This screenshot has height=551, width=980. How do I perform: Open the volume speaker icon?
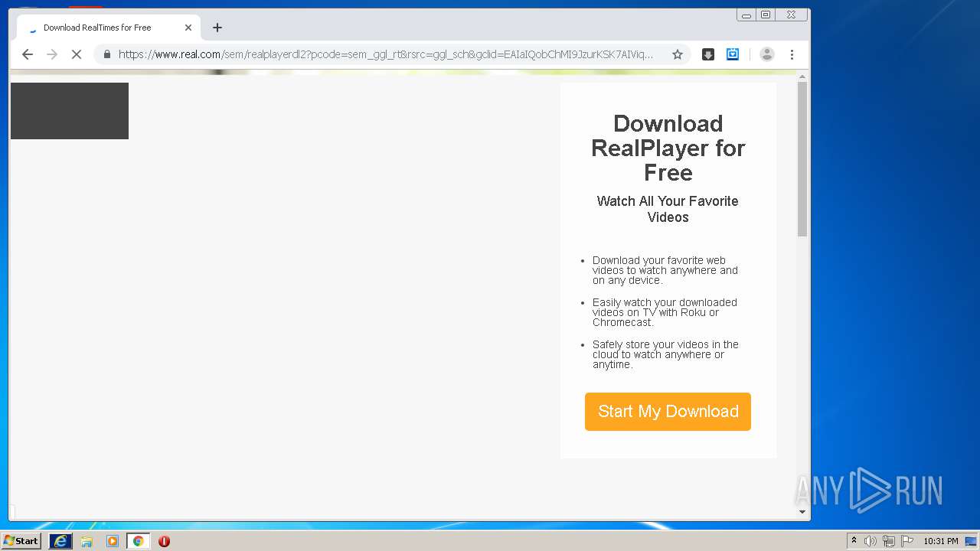pyautogui.click(x=871, y=541)
